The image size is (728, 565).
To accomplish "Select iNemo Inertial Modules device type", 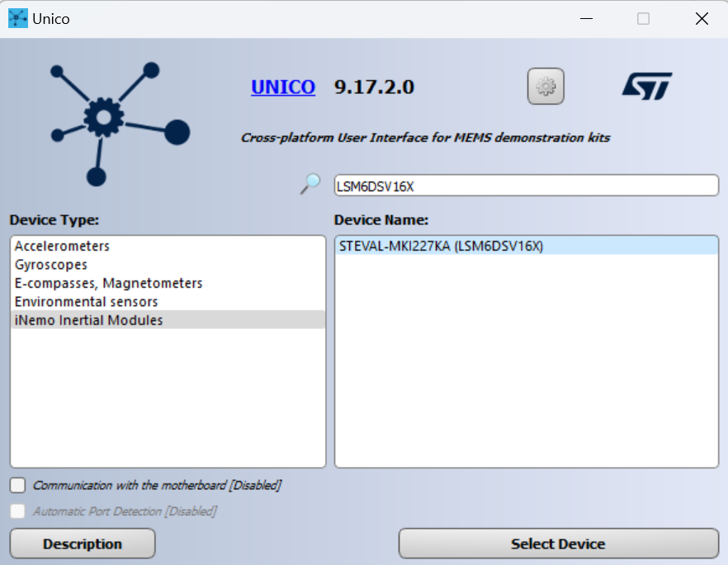I will (x=168, y=320).
